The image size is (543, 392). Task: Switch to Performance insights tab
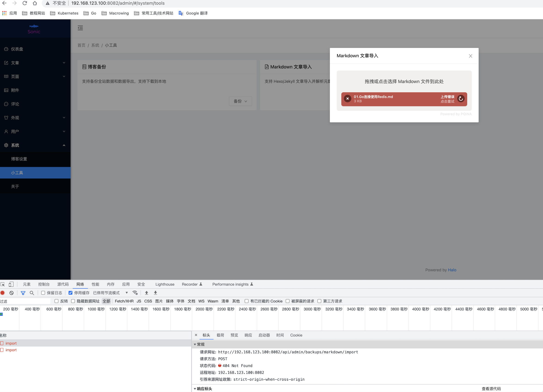pos(232,284)
